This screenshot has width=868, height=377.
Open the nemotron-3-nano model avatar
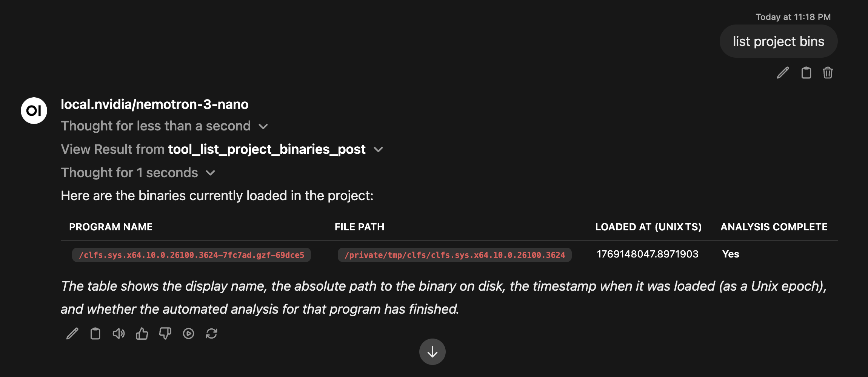click(x=34, y=110)
